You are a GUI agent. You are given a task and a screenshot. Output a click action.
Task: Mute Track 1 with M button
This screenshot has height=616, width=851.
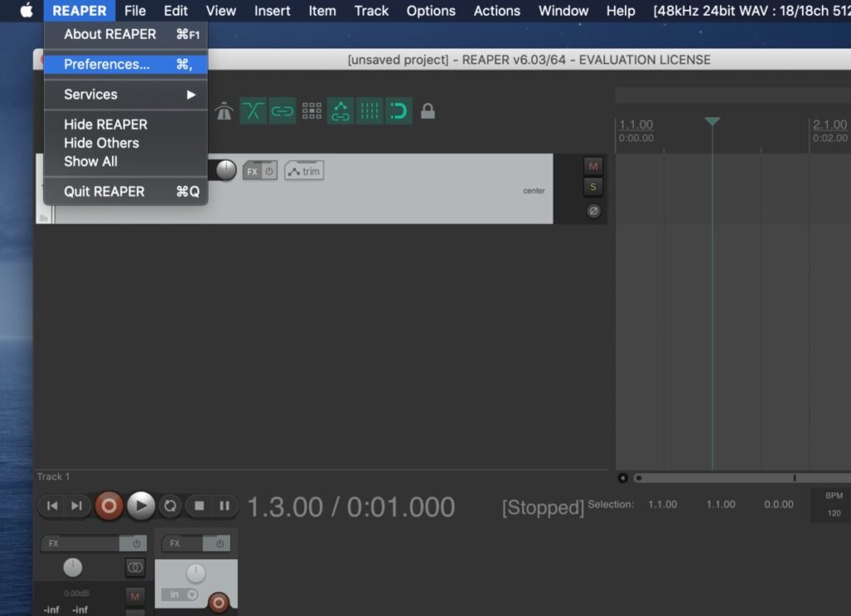pos(593,166)
